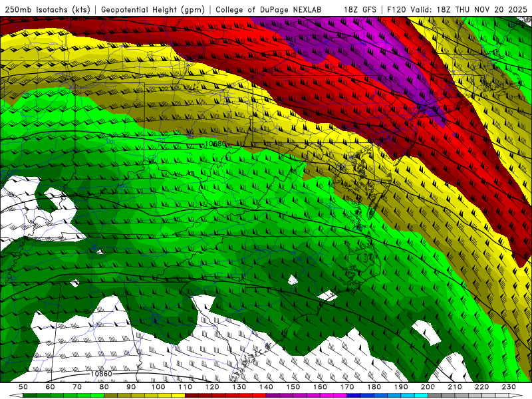Pick the red legend swatch between 130 and 140

click(253, 396)
